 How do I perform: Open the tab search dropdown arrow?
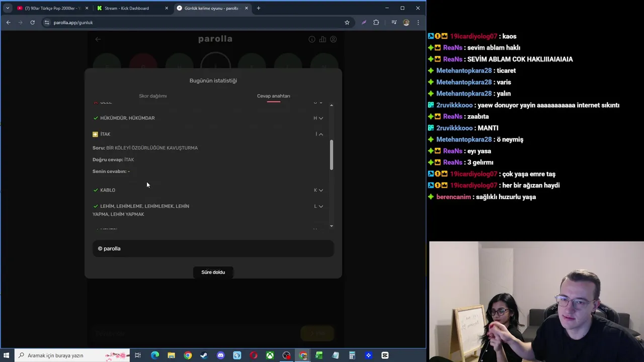click(x=7, y=8)
